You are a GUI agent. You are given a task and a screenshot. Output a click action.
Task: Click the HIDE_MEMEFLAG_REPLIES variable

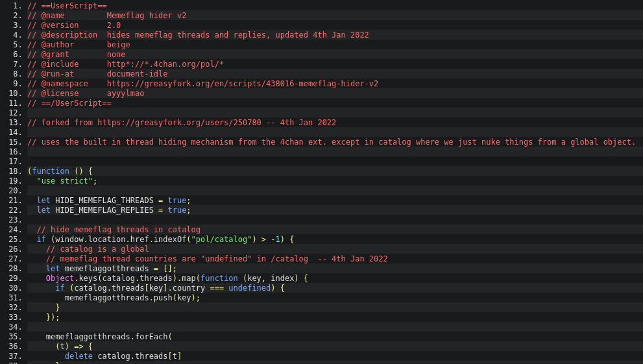pos(104,210)
